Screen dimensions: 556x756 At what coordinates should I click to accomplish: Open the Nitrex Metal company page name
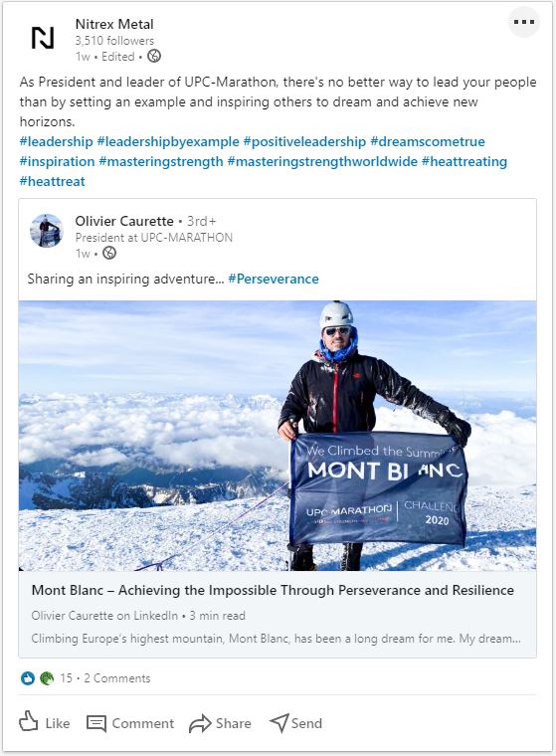coord(114,24)
